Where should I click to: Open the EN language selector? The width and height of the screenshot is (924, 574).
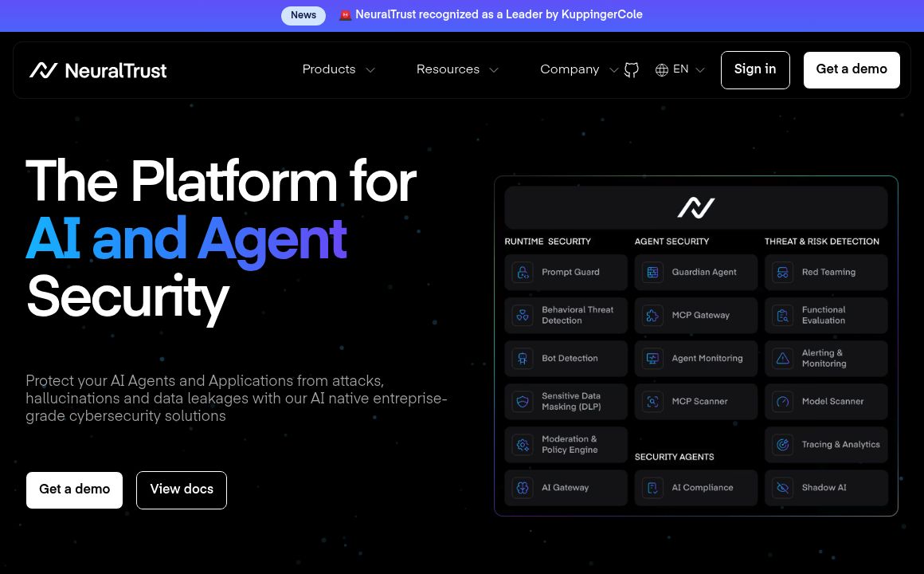[680, 70]
